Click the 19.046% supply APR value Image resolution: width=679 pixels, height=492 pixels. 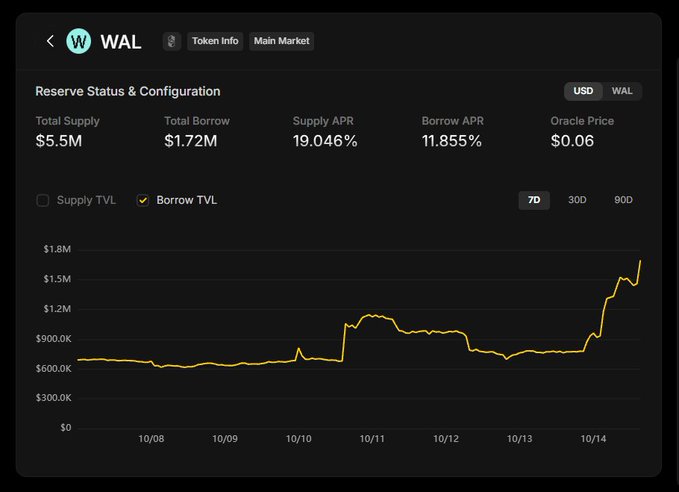click(325, 141)
